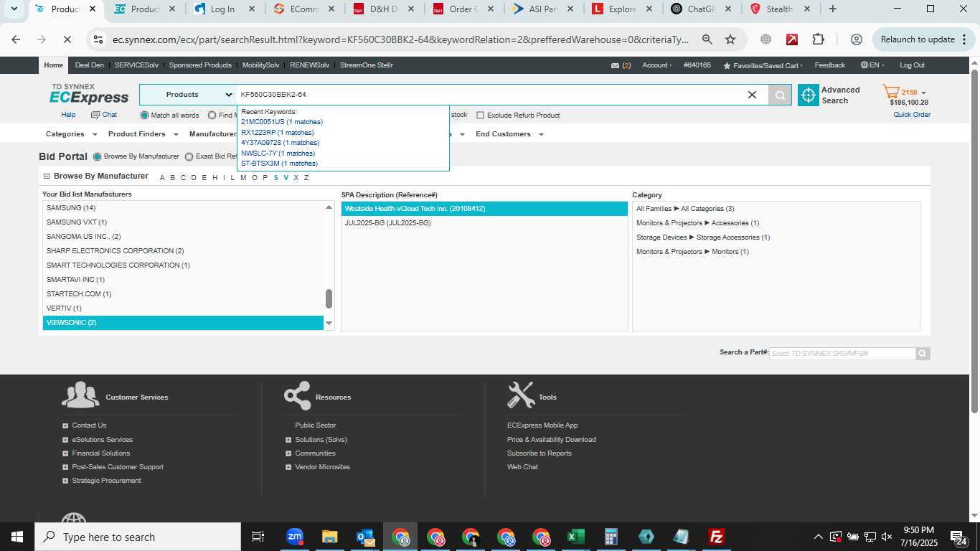The height and width of the screenshot is (551, 980).
Task: Open browser zoom magnifier in address bar
Action: (707, 39)
